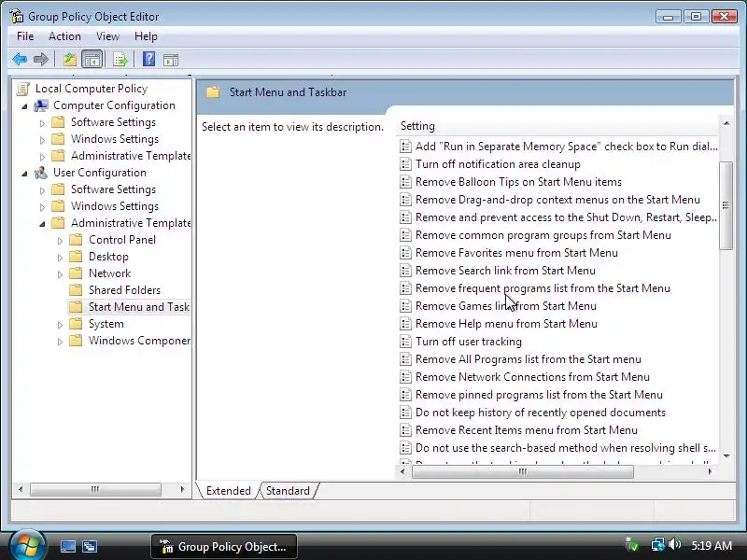Viewport: 747px width, 560px height.
Task: Toggle the Action pane toolbar icon
Action: tap(171, 60)
